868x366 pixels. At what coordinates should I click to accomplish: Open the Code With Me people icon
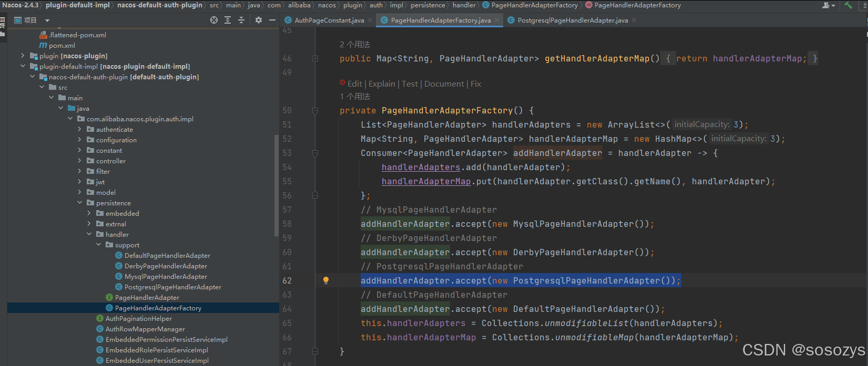(x=829, y=5)
